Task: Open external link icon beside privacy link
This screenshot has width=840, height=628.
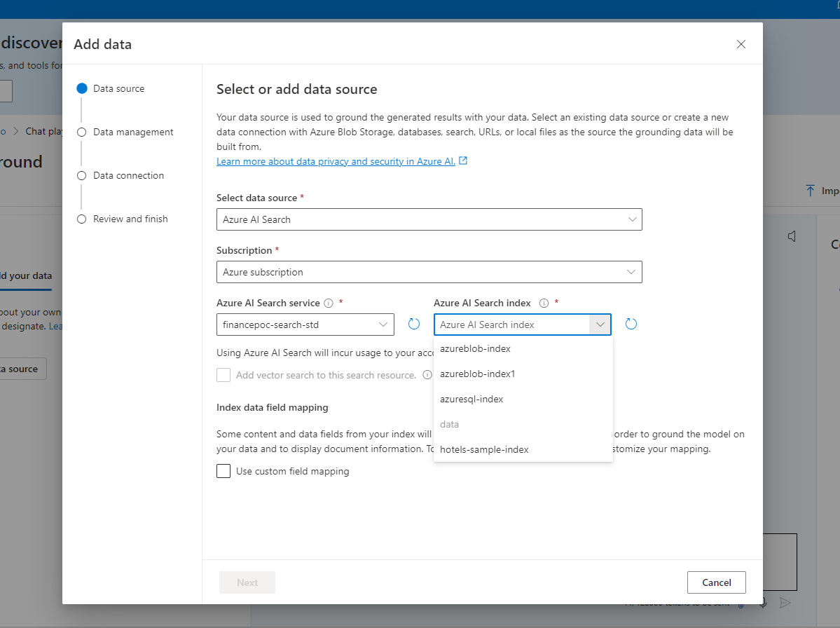Action: click(x=463, y=161)
